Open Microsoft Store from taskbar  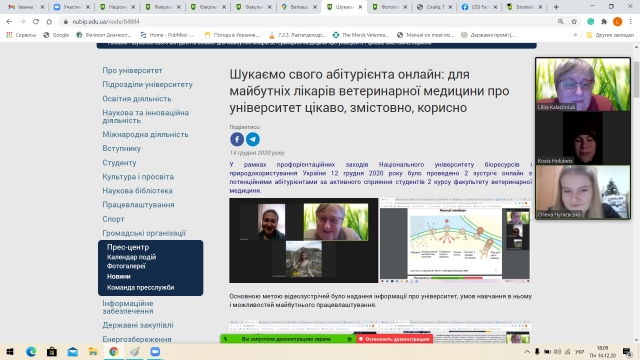click(52, 351)
